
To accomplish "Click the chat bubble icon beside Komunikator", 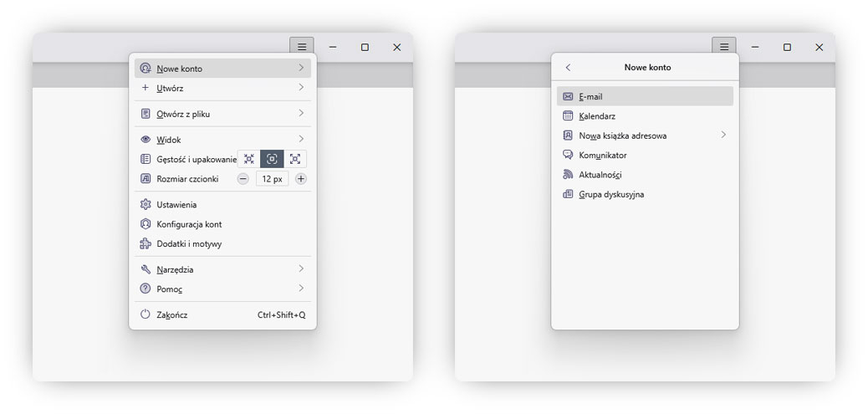I will coord(568,155).
